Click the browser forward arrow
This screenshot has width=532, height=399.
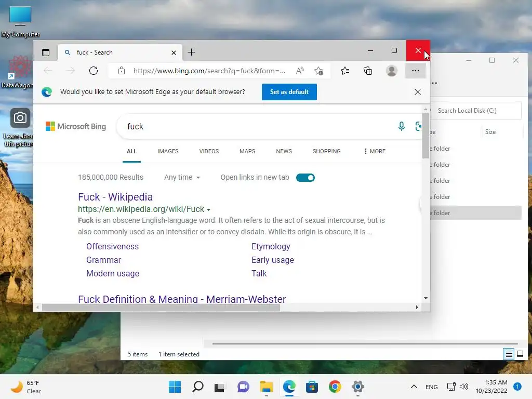coord(70,71)
